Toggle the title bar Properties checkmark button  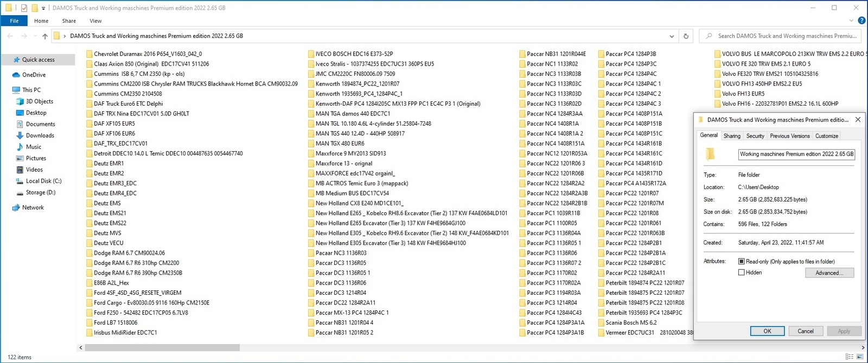pyautogui.click(x=24, y=8)
